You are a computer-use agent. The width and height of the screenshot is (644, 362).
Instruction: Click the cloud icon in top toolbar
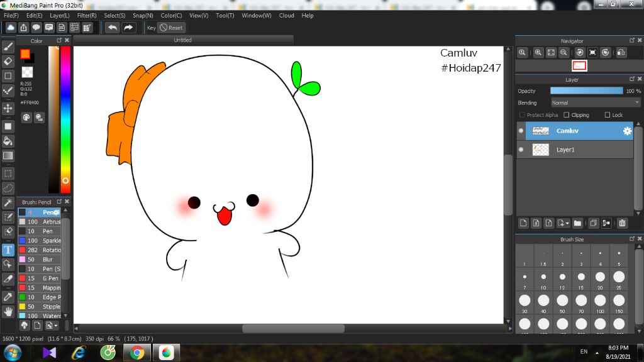[11, 28]
